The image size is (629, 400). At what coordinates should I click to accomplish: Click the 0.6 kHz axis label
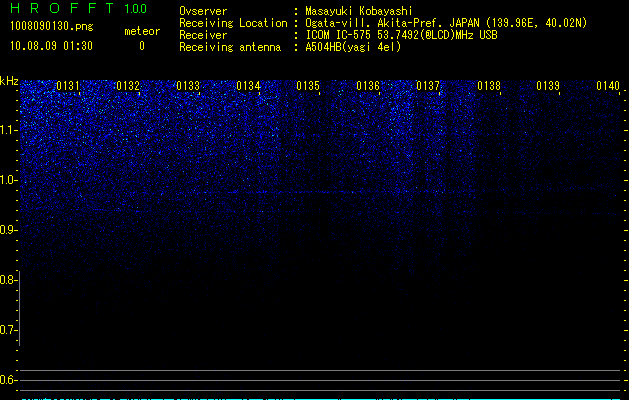point(8,380)
